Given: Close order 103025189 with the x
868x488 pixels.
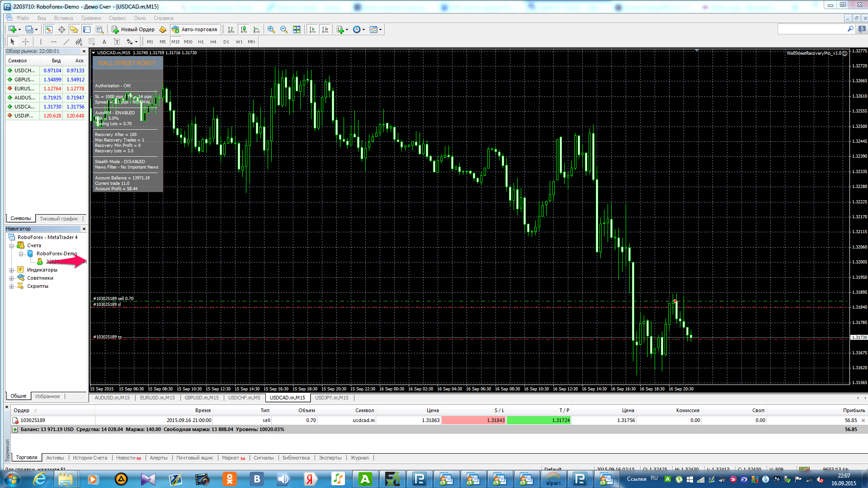Looking at the screenshot, I should (863, 420).
